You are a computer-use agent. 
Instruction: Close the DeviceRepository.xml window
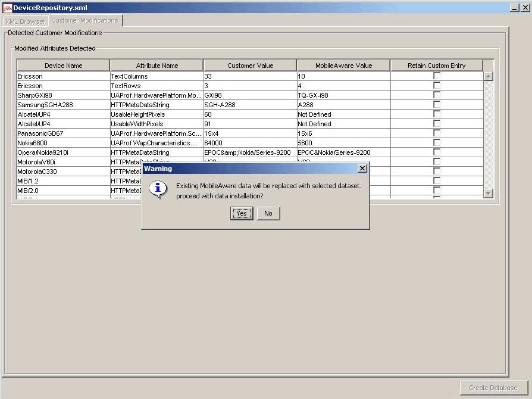525,8
